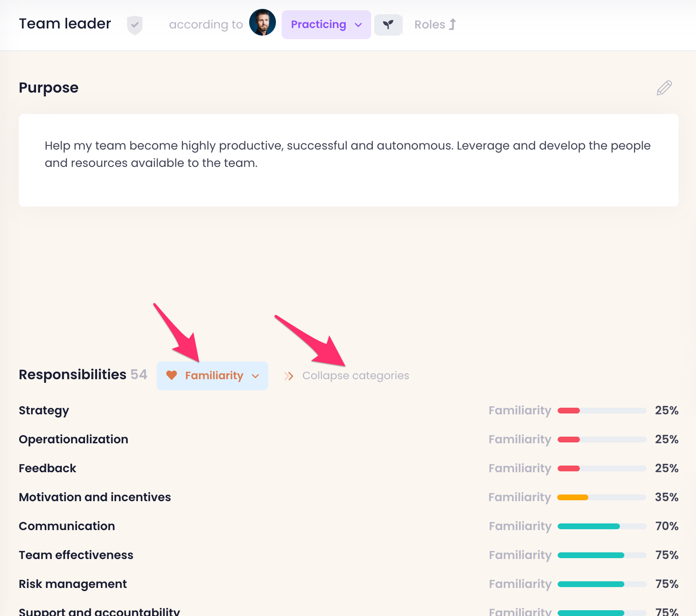Click the user avatar photo
696x616 pixels.
pyautogui.click(x=263, y=23)
